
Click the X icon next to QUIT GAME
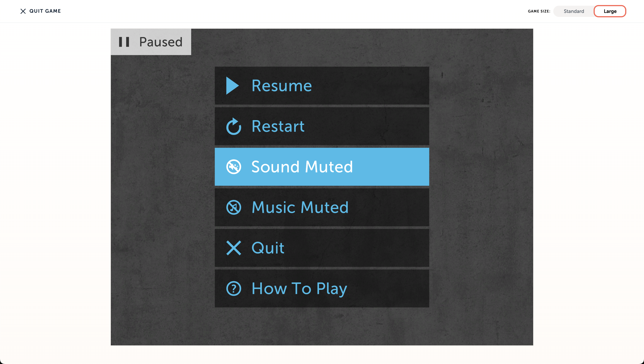pyautogui.click(x=23, y=11)
